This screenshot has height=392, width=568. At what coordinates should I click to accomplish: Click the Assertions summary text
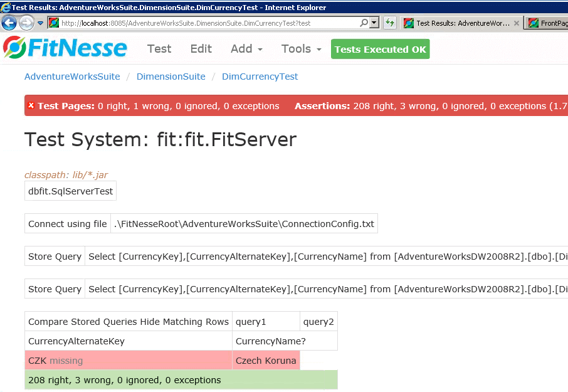click(x=431, y=106)
